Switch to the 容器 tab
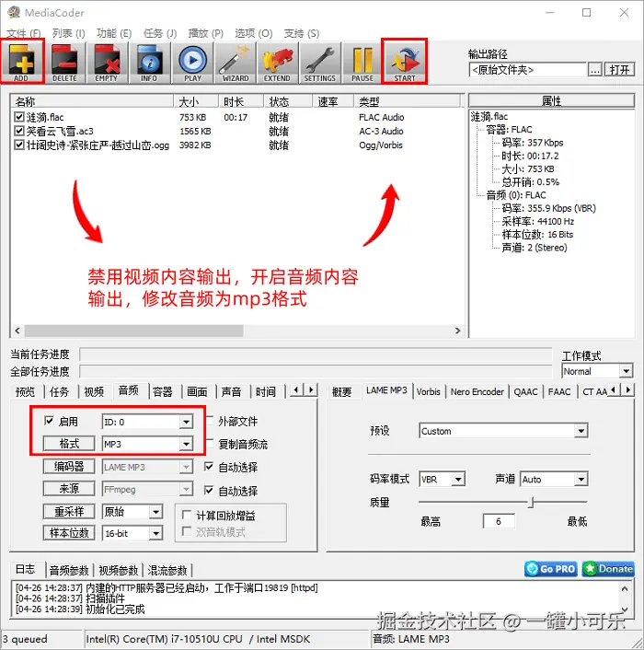The width and height of the screenshot is (644, 650). (x=162, y=391)
